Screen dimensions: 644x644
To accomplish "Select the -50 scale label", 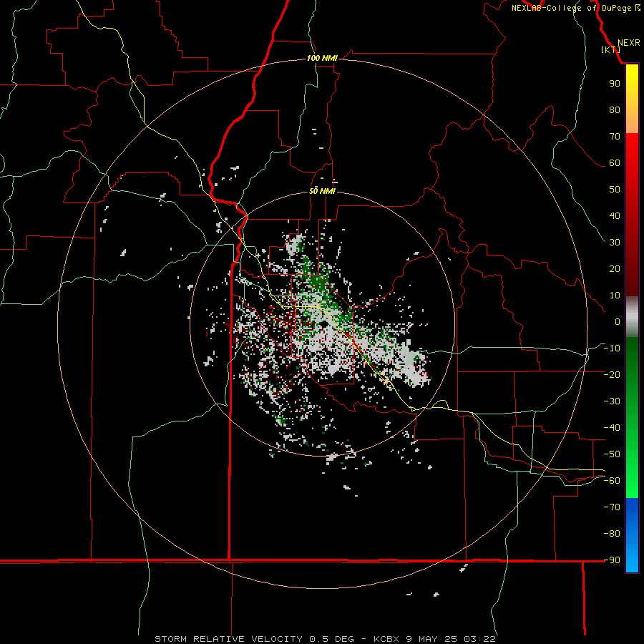I will 612,454.
